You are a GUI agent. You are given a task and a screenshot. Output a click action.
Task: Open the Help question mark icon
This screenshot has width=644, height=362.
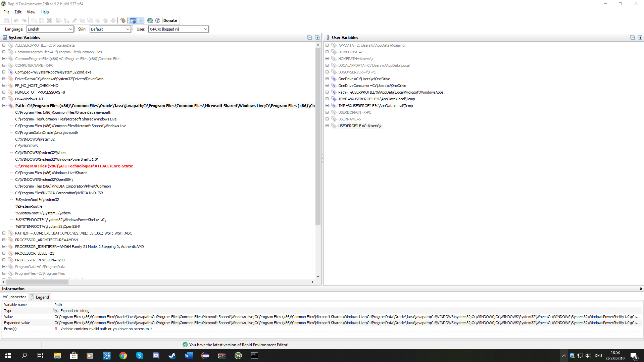tap(158, 20)
